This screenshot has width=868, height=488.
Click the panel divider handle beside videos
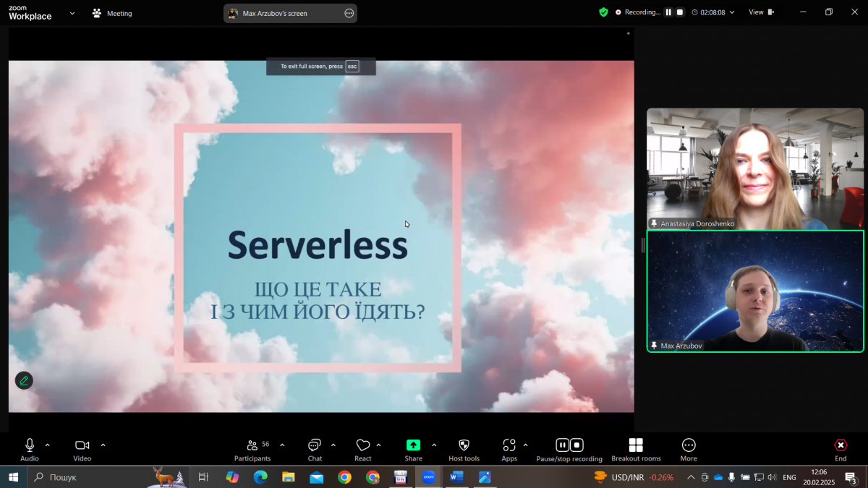(642, 246)
